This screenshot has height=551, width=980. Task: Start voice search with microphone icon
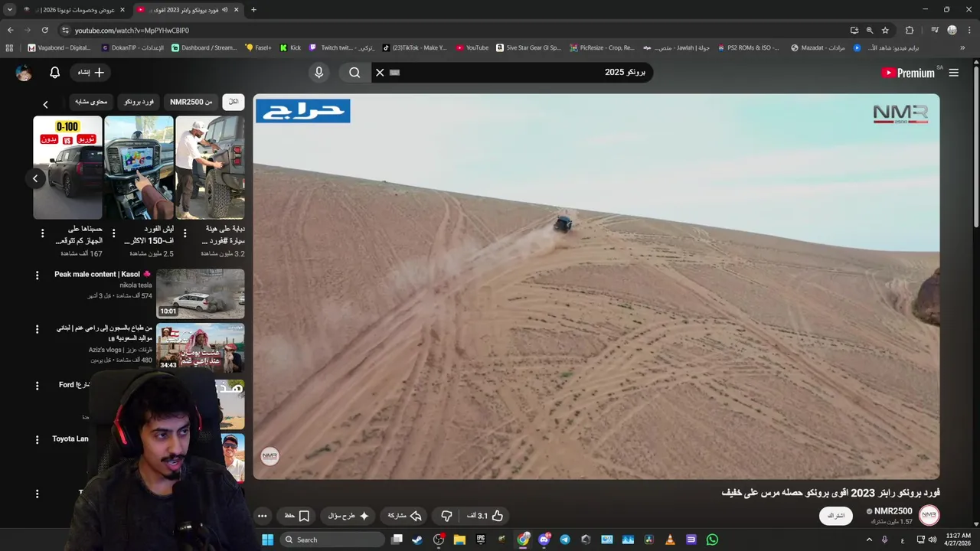pyautogui.click(x=319, y=73)
